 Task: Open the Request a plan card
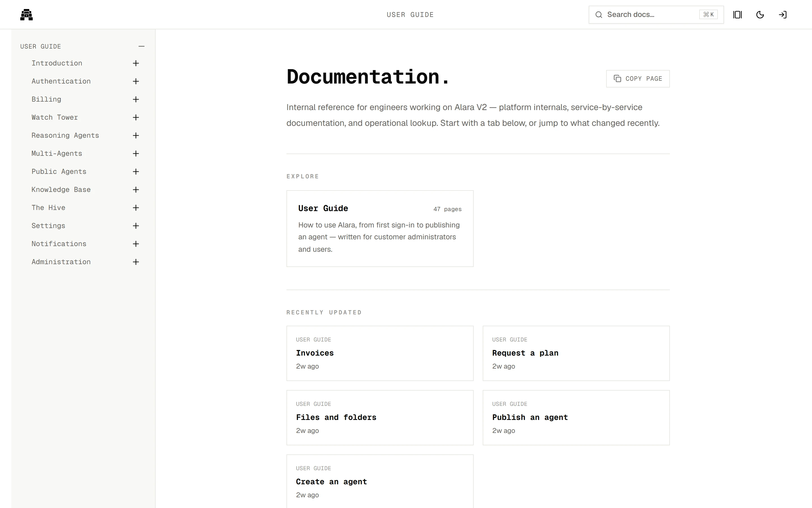pos(576,353)
